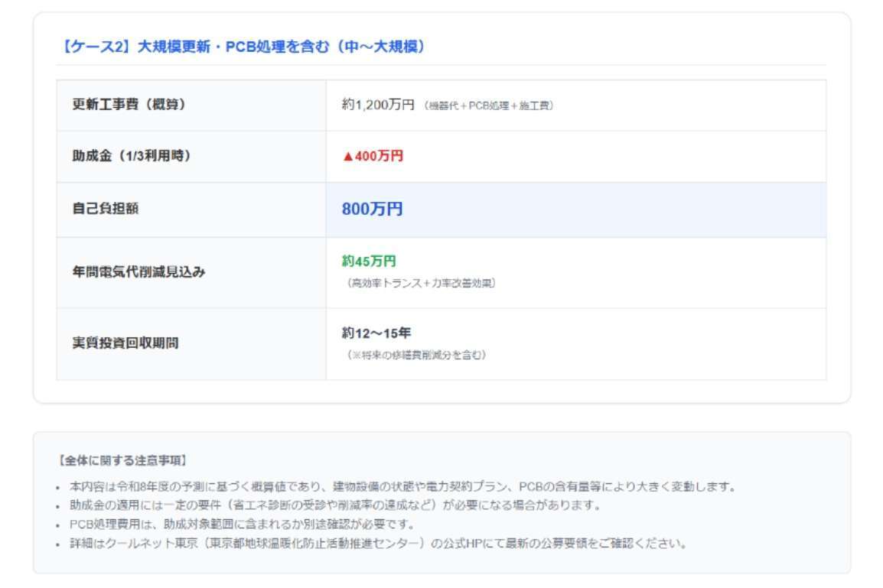Click the 約12〜15年 value
883x588 pixels.
click(376, 333)
